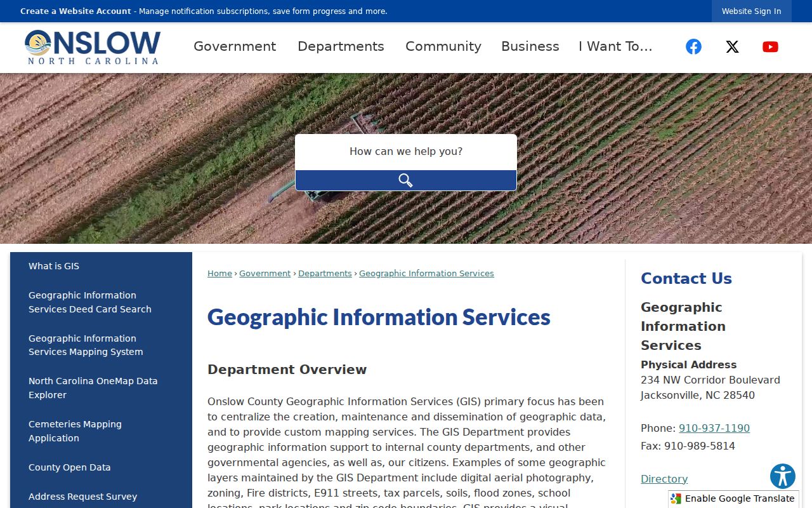Open Cemeteries Mapping Application link
Screen dimensions: 812x508
[75, 431]
